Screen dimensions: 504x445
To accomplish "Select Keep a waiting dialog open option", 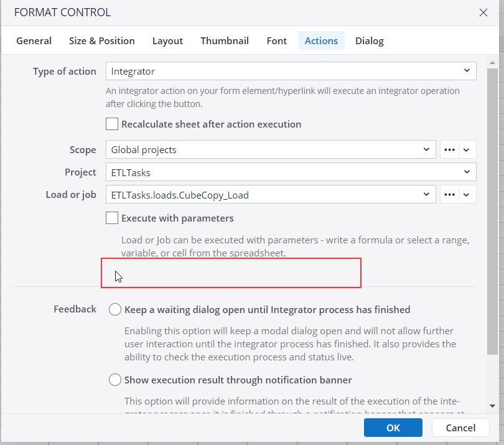I will [115, 309].
